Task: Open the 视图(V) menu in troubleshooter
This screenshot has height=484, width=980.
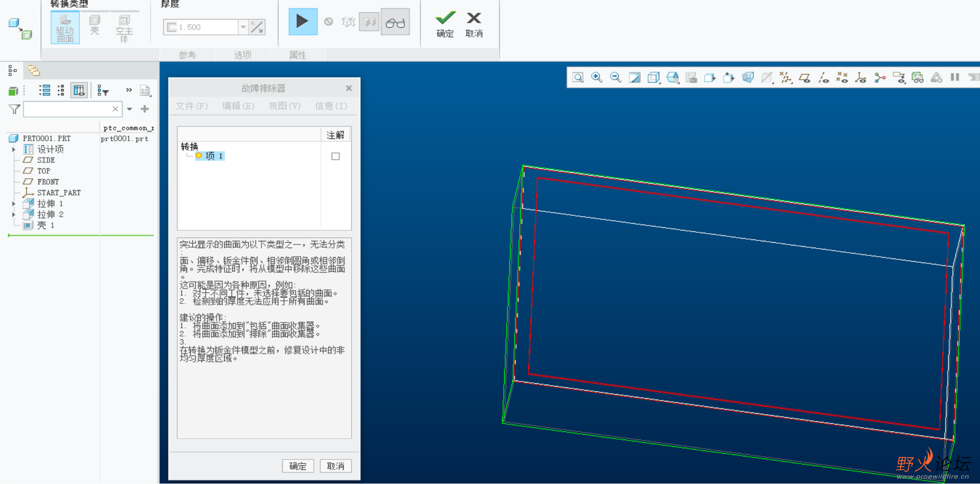Action: click(285, 106)
